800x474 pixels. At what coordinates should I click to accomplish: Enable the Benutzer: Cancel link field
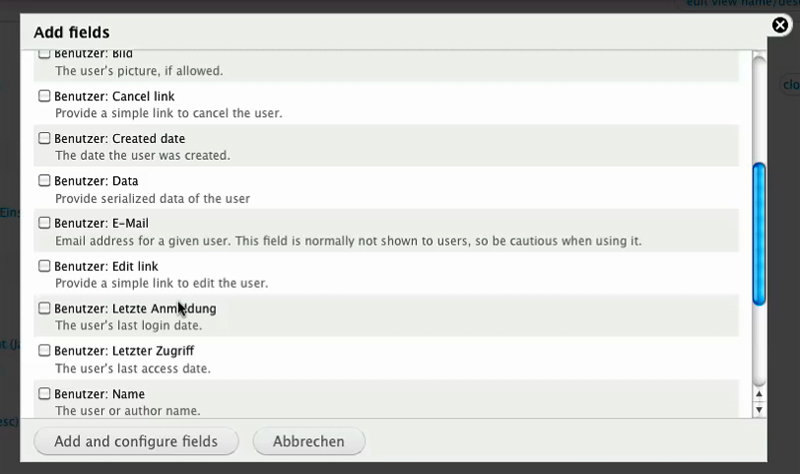[44, 96]
